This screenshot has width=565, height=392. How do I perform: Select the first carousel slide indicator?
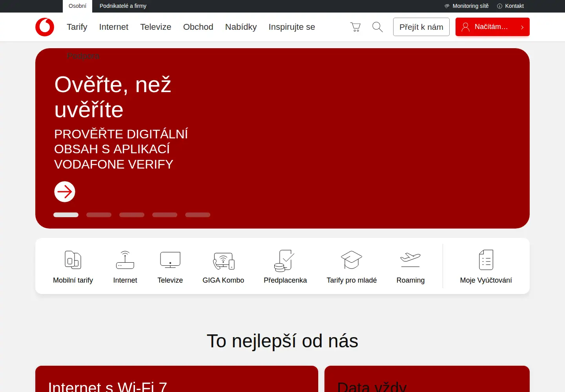[66, 215]
